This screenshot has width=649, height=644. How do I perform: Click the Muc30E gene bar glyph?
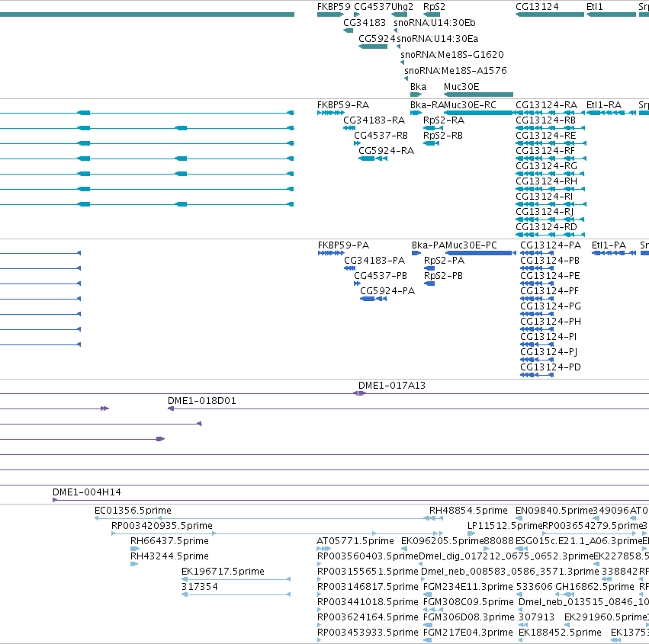pyautogui.click(x=478, y=95)
